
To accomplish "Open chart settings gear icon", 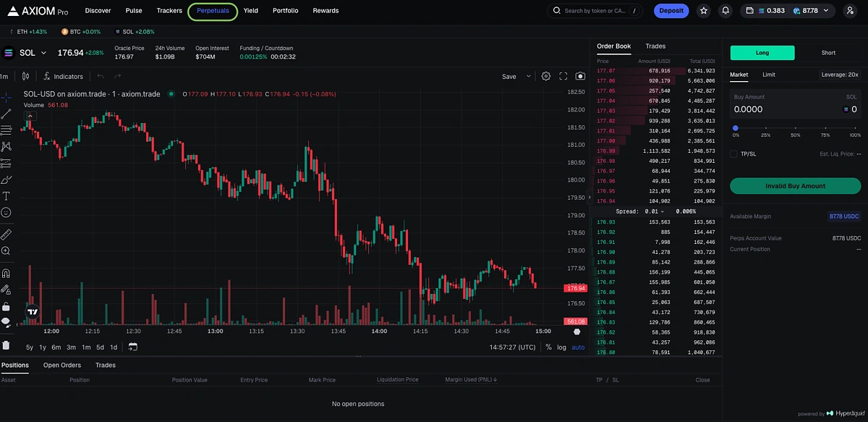I will pyautogui.click(x=546, y=76).
